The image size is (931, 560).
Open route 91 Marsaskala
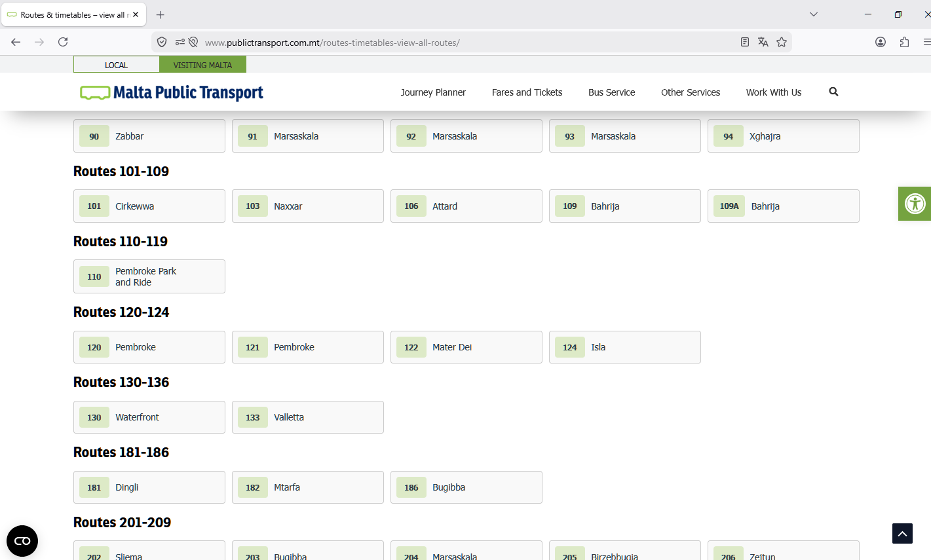point(308,136)
